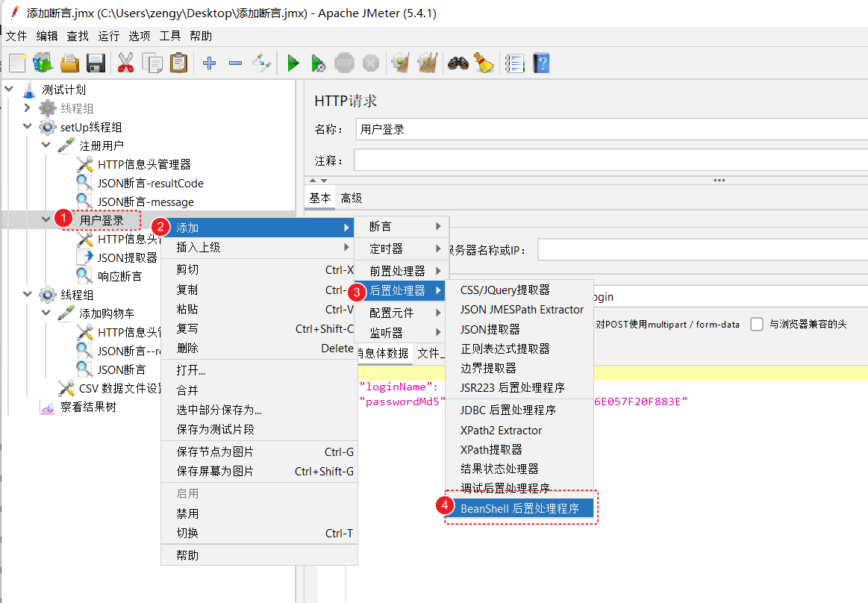Click the 察看结果树 listener icon
The height and width of the screenshot is (603, 868).
coord(48,407)
